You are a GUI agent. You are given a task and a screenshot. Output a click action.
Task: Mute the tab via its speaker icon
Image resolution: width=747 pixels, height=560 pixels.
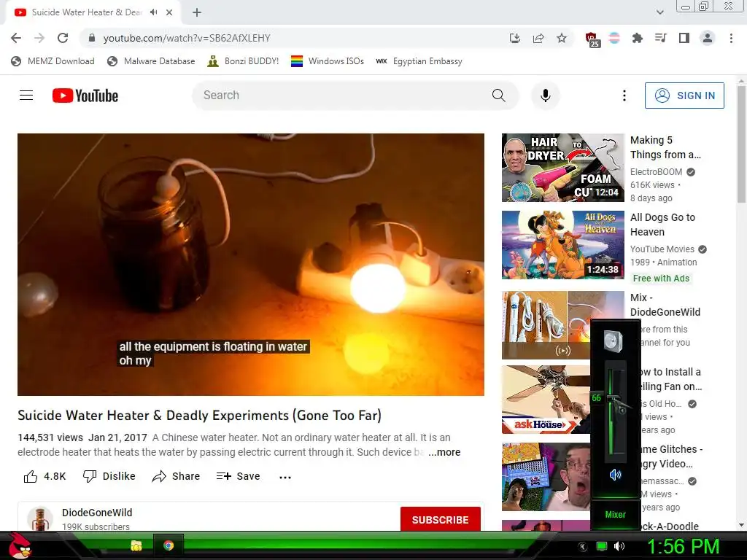click(153, 12)
